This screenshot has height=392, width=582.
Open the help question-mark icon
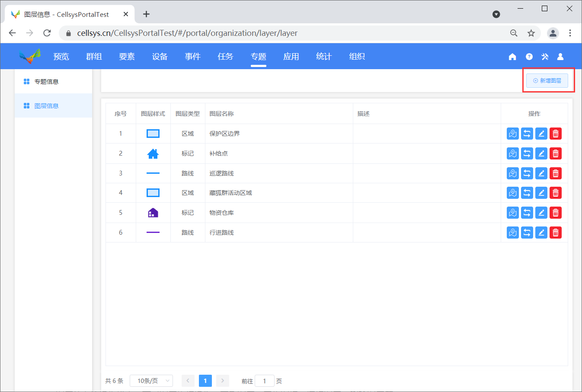[x=529, y=57]
